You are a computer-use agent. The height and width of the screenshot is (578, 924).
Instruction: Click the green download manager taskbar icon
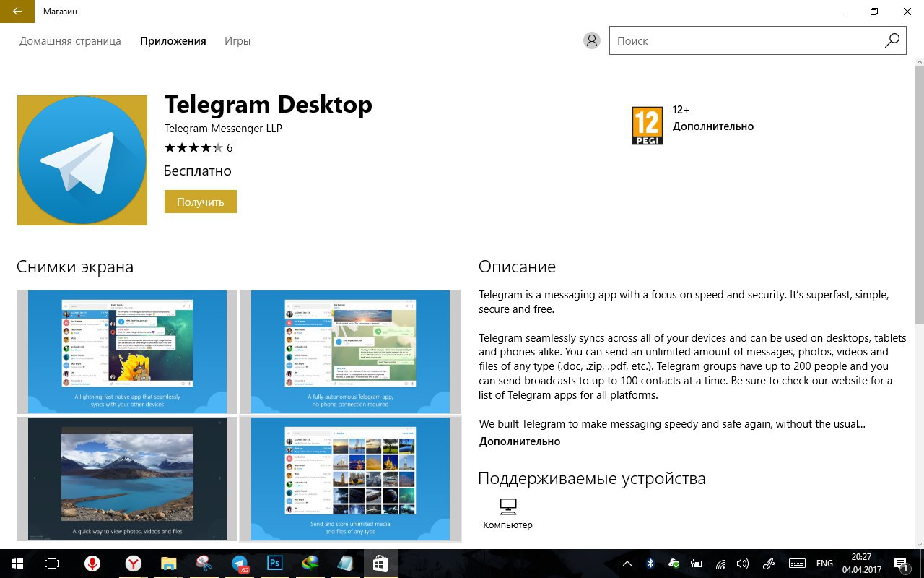tap(310, 564)
